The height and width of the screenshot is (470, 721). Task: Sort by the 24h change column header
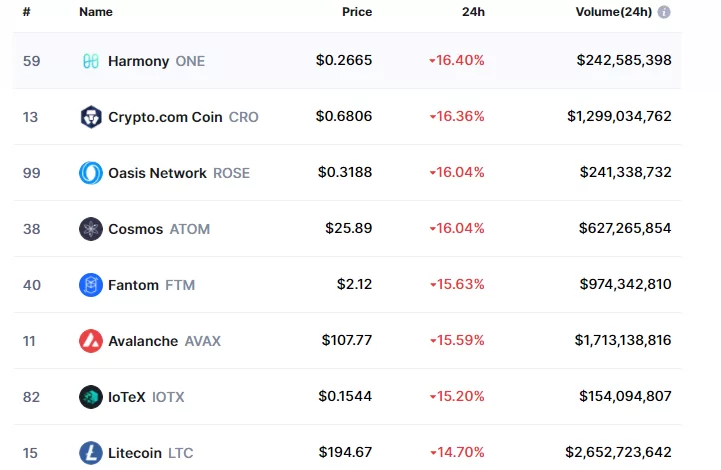coord(473,12)
